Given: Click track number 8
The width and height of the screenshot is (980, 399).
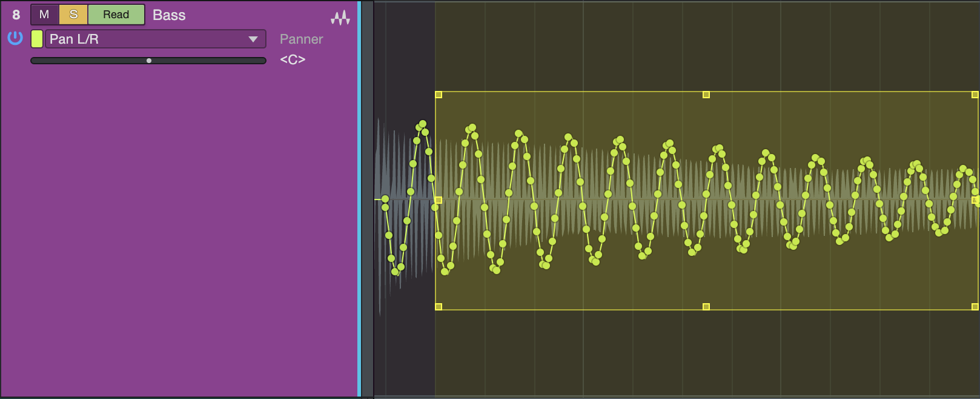Looking at the screenshot, I should (16, 15).
